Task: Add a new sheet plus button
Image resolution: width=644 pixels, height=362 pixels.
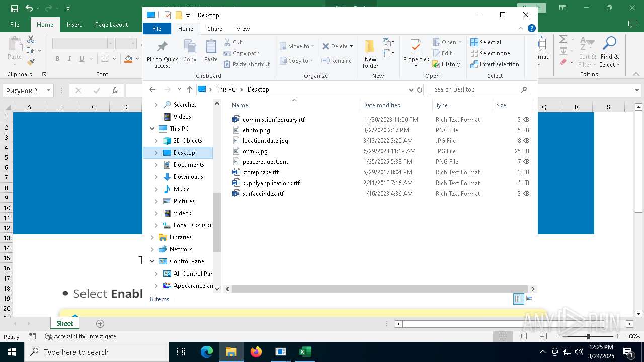Action: (100, 324)
